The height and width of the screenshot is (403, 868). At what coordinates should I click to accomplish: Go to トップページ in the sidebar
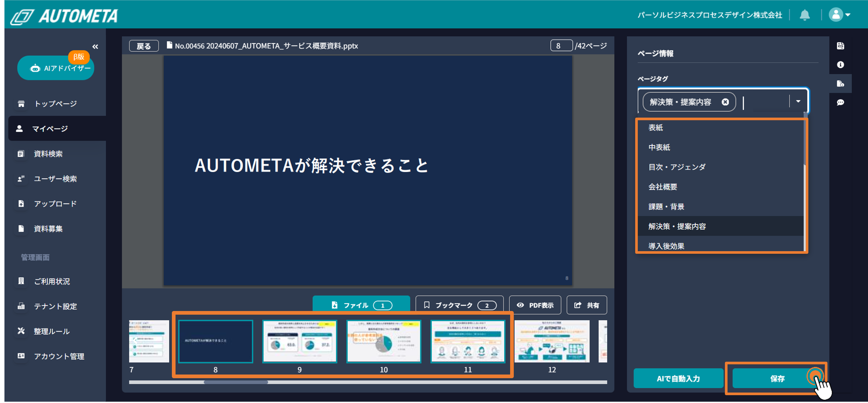[x=56, y=104]
